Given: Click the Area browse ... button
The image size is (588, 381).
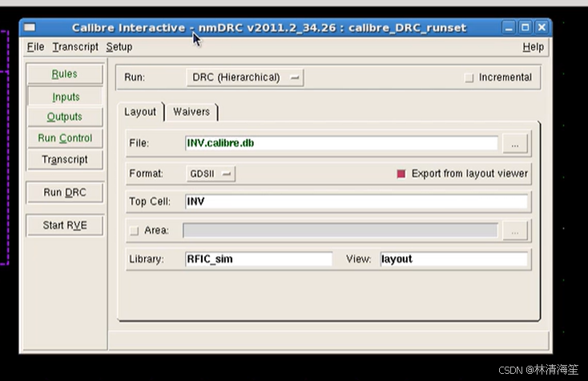Looking at the screenshot, I should (515, 231).
